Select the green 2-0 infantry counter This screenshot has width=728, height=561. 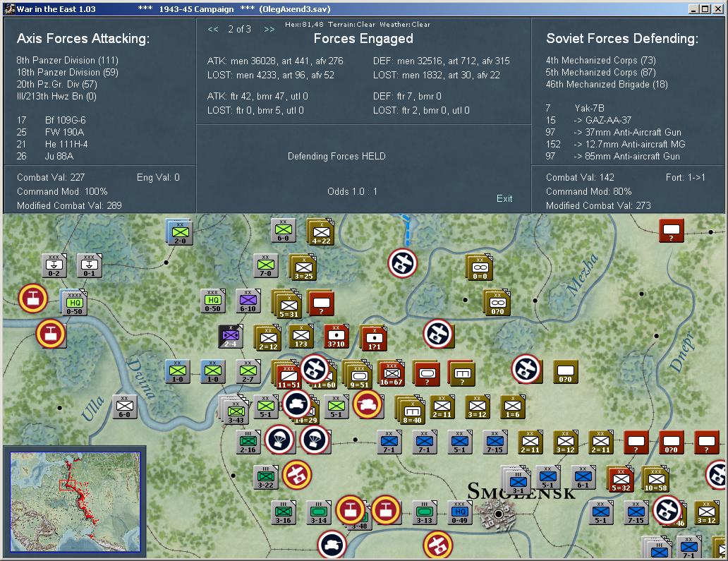[180, 231]
